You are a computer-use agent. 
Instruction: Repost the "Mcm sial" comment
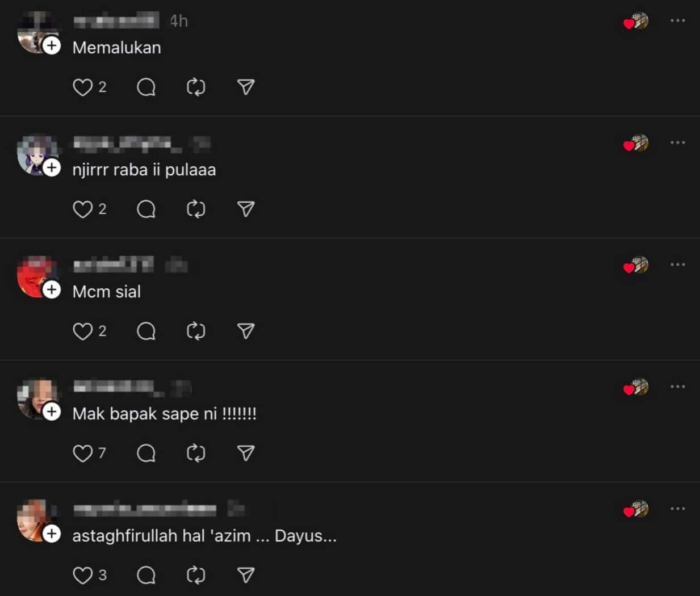coord(195,331)
